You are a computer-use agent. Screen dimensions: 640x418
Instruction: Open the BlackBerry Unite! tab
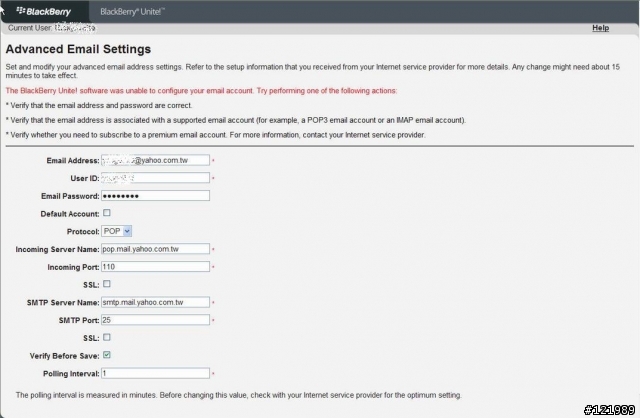point(132,11)
